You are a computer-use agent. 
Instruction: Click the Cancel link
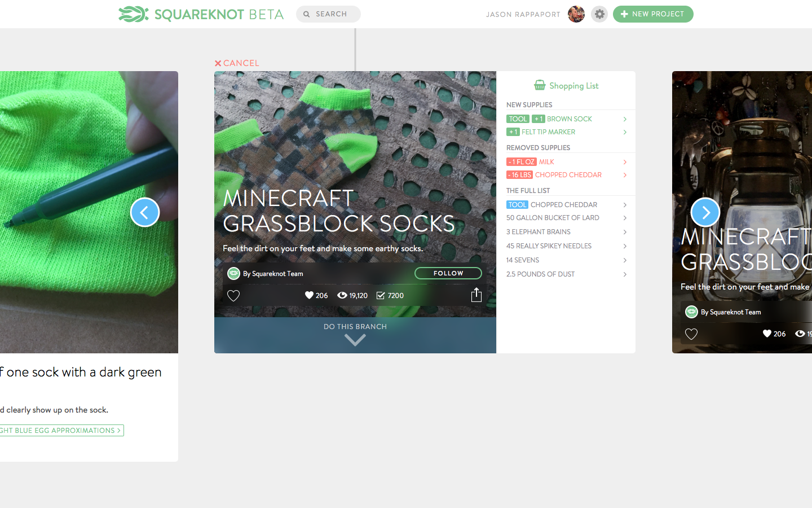(237, 63)
